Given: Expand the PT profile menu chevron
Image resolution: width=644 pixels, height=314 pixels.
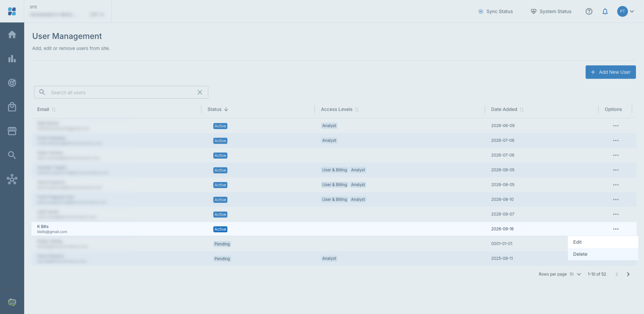Looking at the screenshot, I should point(632,12).
